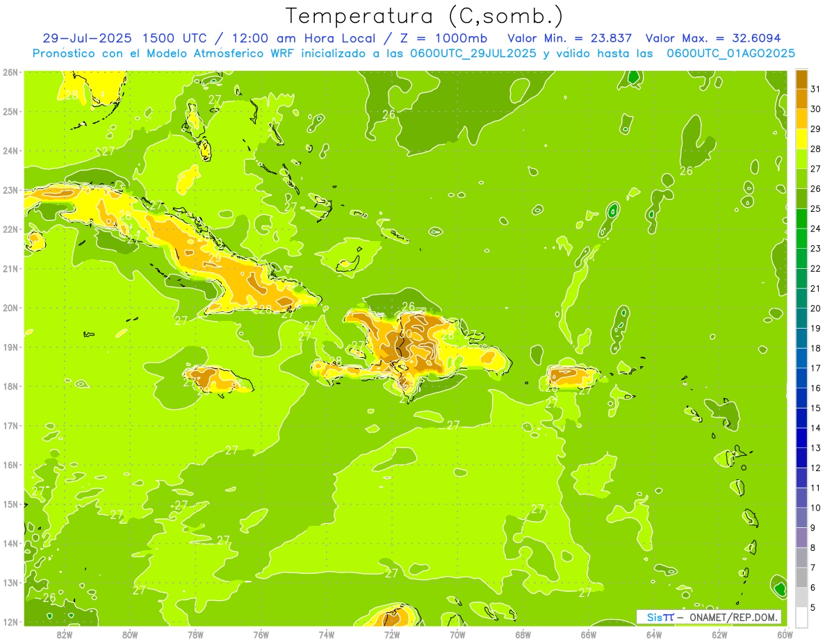834x644 pixels.
Task: Click latitude axis label 22N
Action: pyautogui.click(x=10, y=229)
